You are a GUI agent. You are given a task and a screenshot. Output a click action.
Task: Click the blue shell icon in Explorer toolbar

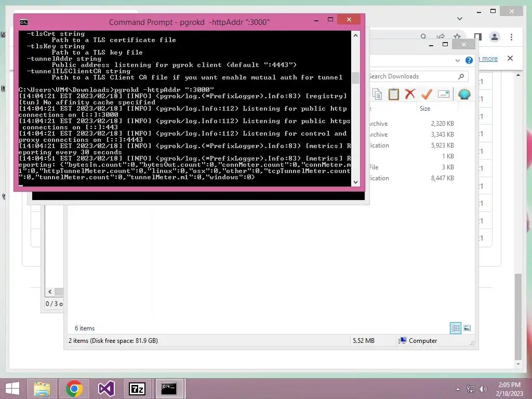tap(464, 94)
